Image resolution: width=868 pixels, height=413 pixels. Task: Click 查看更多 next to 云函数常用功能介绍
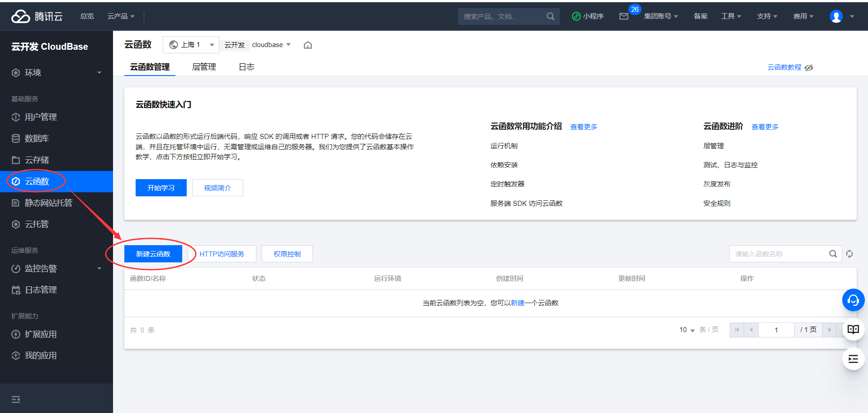point(584,127)
